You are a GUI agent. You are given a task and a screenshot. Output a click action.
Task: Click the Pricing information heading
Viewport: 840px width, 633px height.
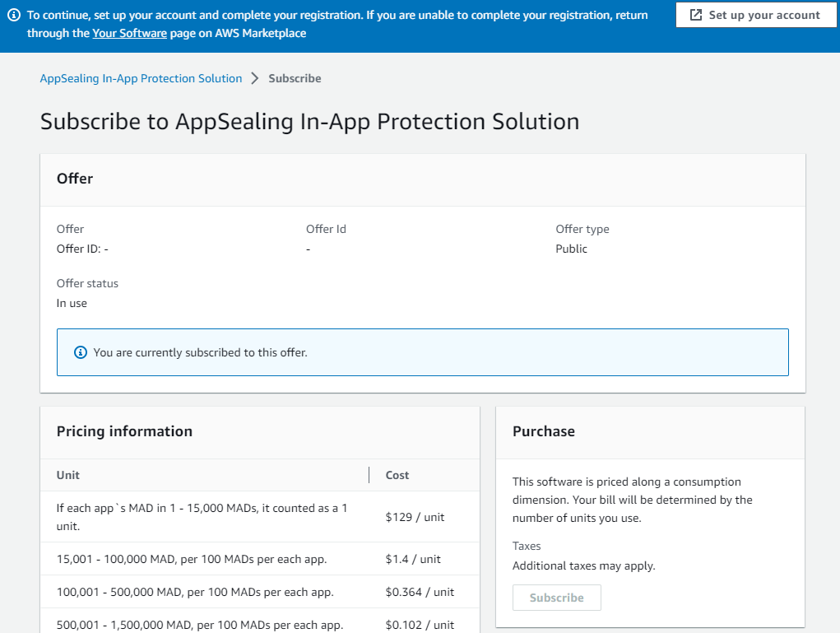(124, 431)
